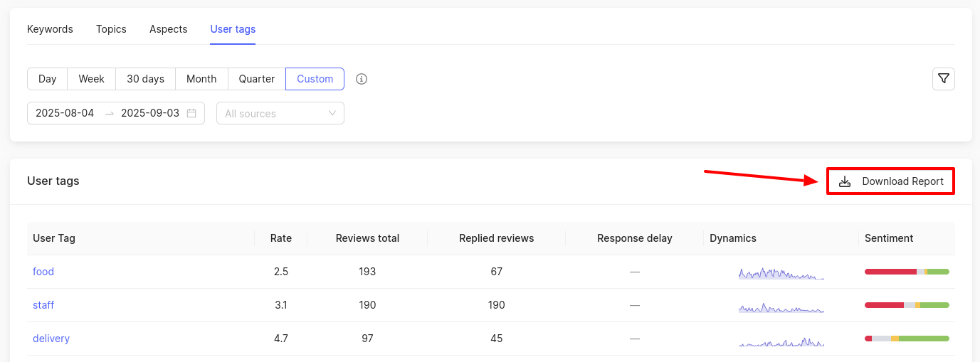Click the info icon beside Custom

(x=362, y=79)
